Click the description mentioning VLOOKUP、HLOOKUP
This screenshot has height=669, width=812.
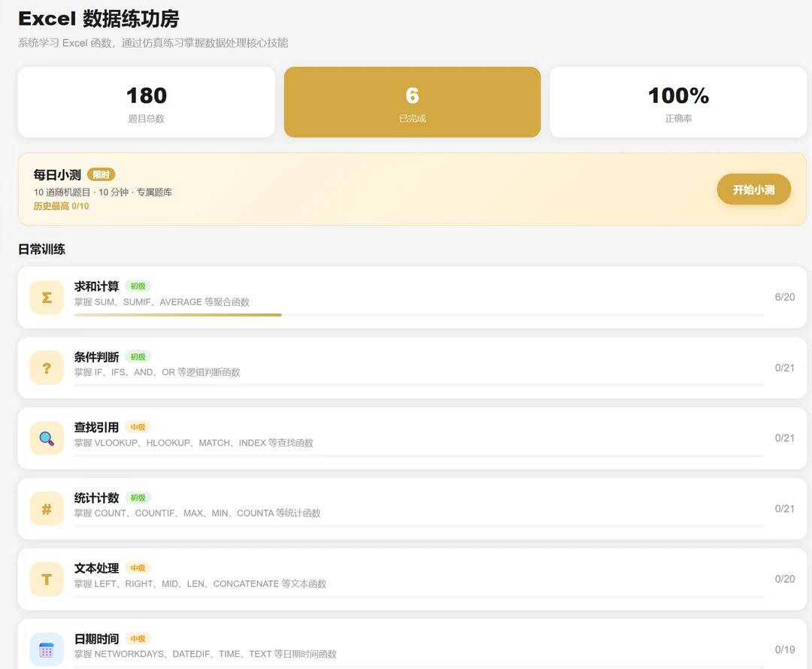point(194,443)
